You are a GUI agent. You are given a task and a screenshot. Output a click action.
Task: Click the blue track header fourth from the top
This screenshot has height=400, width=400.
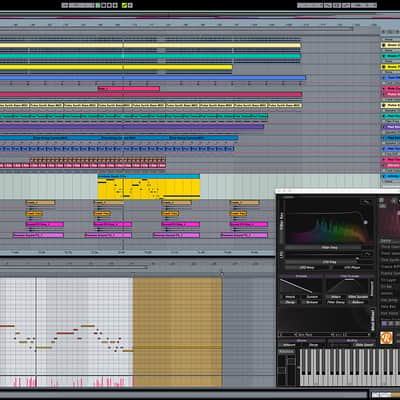391,78
